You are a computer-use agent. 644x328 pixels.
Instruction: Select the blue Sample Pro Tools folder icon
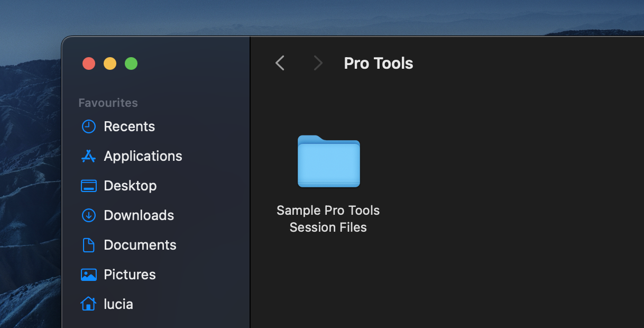(x=328, y=161)
